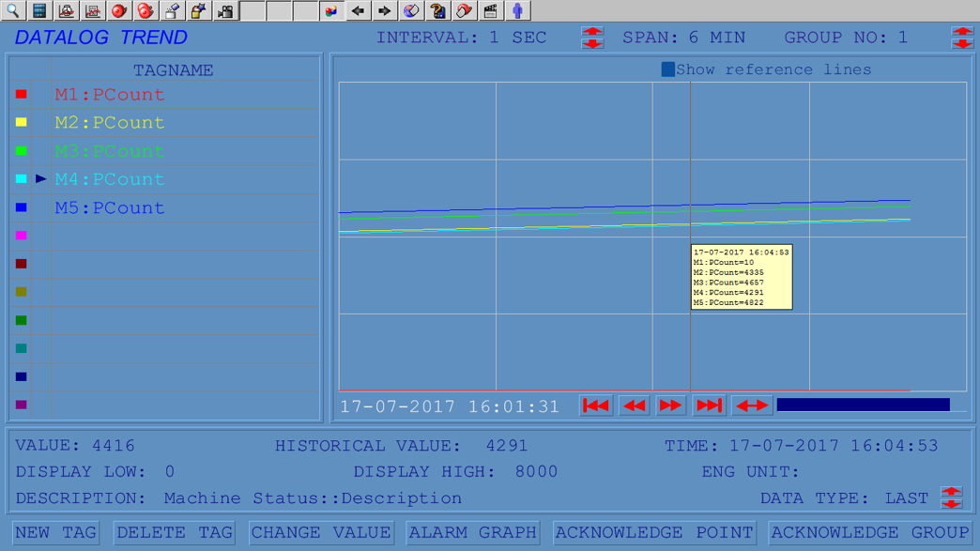The image size is (980, 551).
Task: Click the VALUE: 4416 readout
Action: [75, 446]
